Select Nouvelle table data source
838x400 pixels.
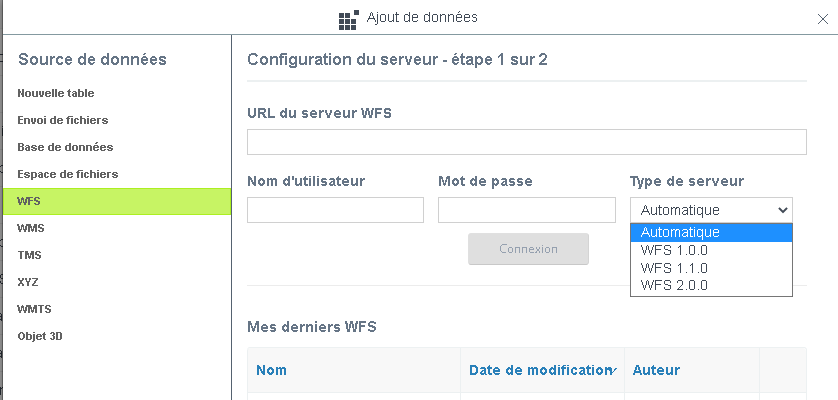tap(56, 93)
